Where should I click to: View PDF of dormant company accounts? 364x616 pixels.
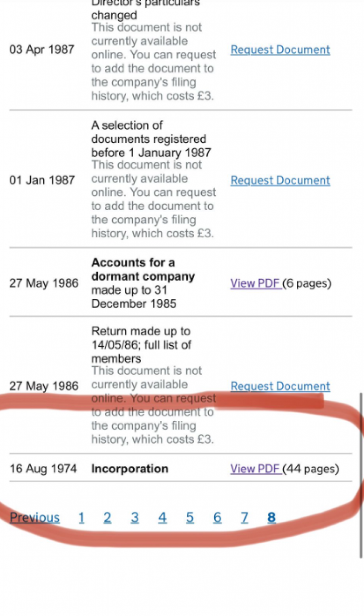(x=256, y=283)
